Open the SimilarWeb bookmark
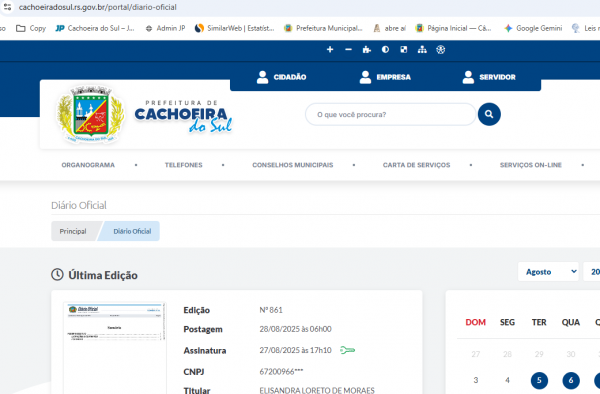This screenshot has width=600, height=394. pos(235,28)
